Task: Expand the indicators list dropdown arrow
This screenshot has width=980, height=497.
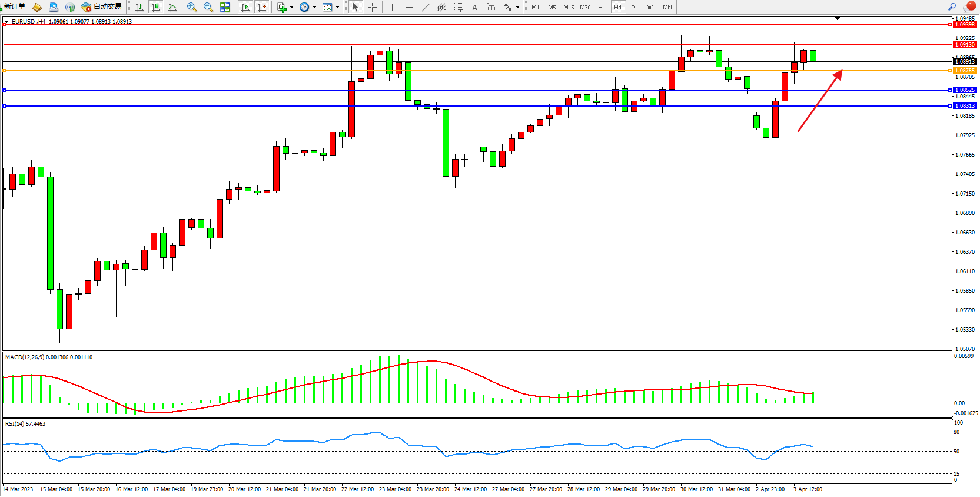Action: (292, 8)
